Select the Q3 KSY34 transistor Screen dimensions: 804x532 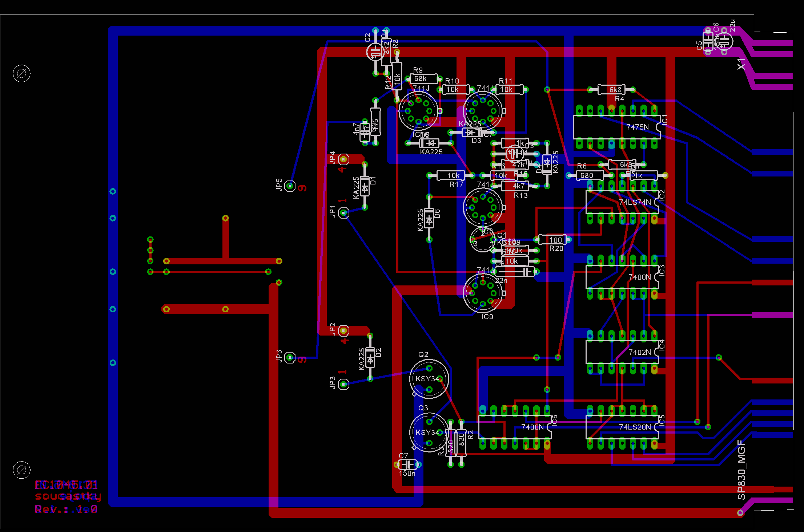point(429,432)
